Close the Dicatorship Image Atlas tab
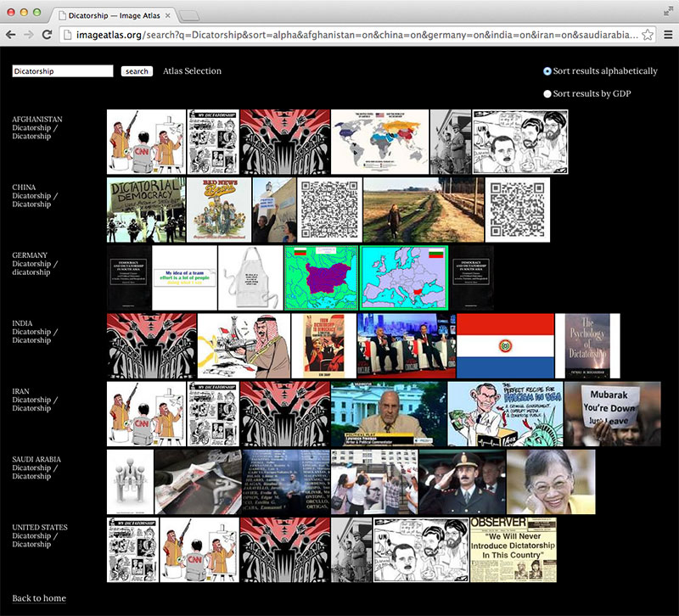 (167, 15)
